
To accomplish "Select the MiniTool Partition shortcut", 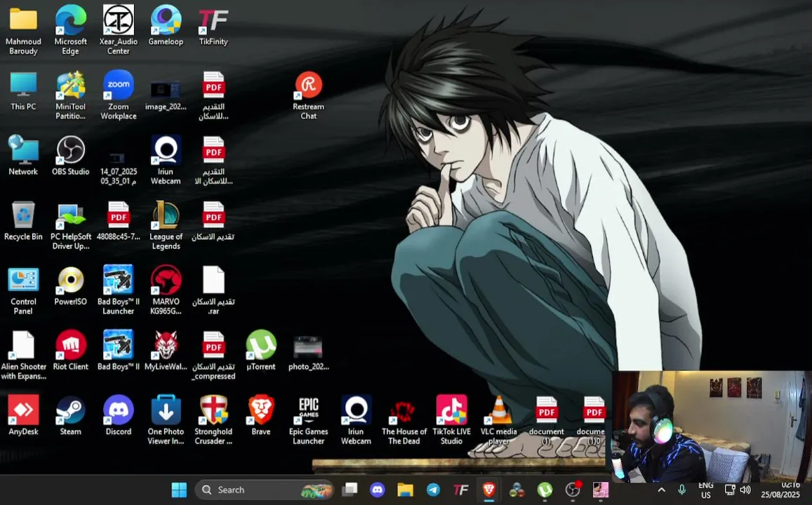I will [x=70, y=95].
